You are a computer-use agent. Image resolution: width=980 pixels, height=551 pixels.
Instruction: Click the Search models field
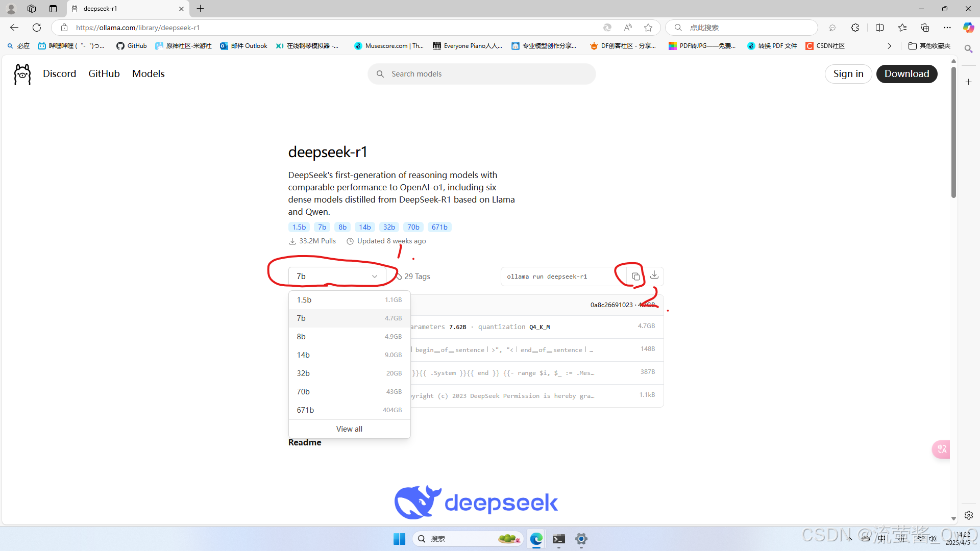pyautogui.click(x=482, y=74)
